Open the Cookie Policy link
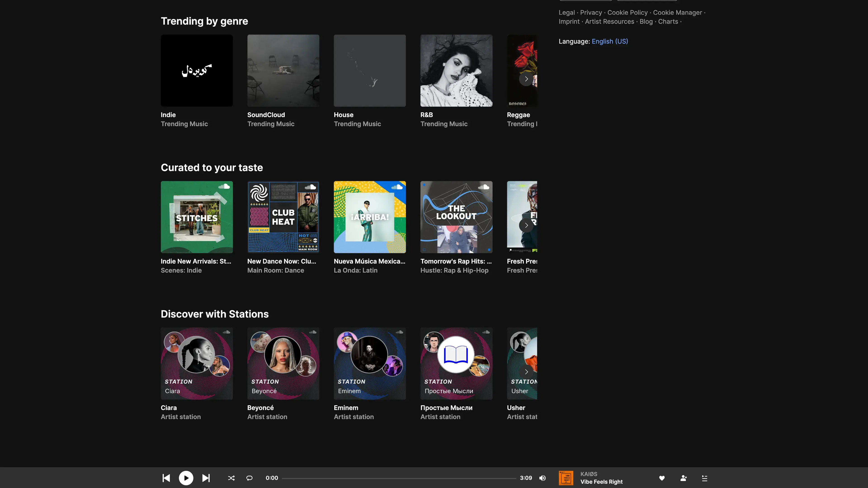Viewport: 868px width, 488px height. pos(627,12)
